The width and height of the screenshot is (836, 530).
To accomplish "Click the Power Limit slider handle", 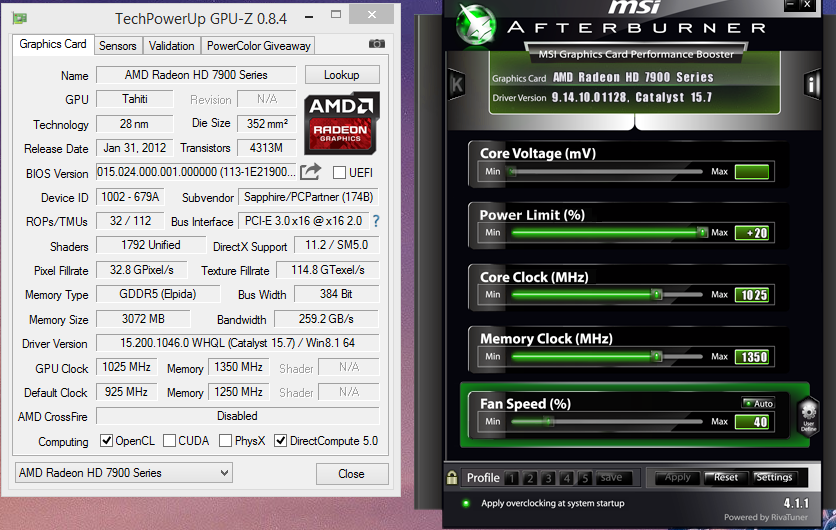I will pos(703,232).
